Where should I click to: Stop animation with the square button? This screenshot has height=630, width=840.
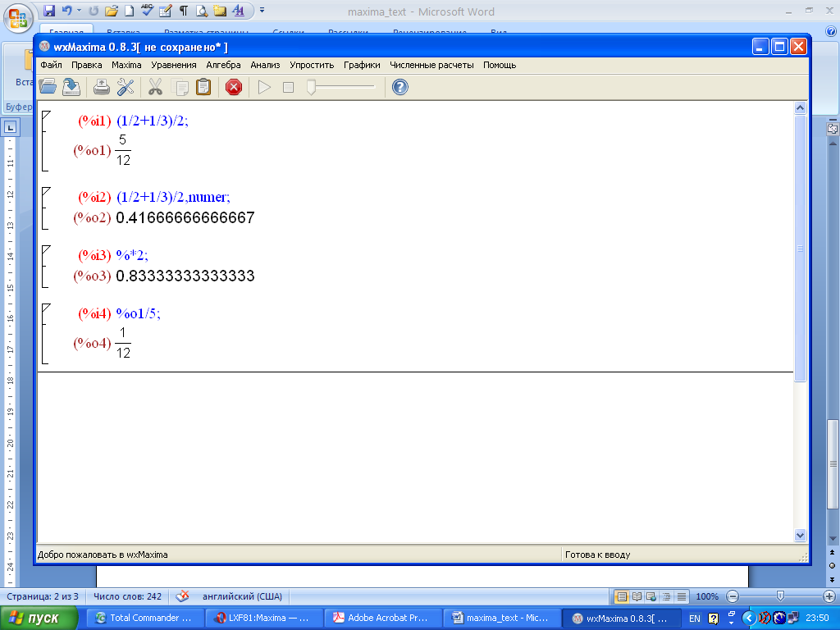pos(288,87)
